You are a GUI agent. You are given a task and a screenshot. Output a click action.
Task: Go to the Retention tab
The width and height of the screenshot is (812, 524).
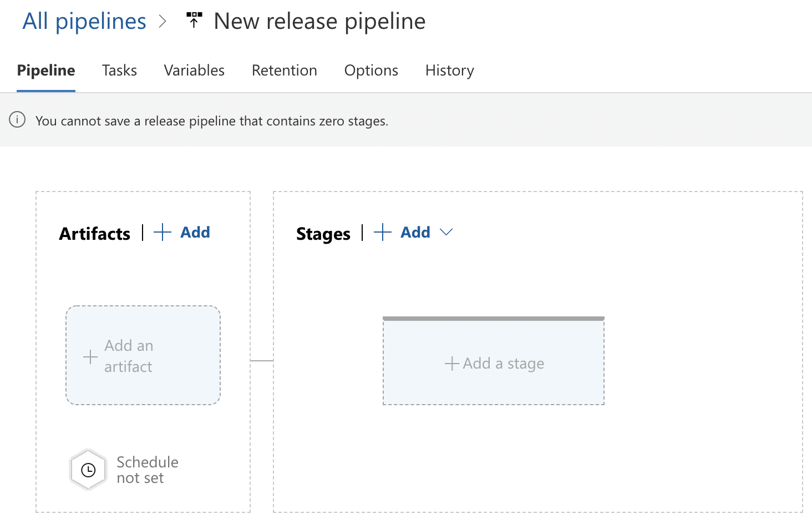click(x=284, y=70)
